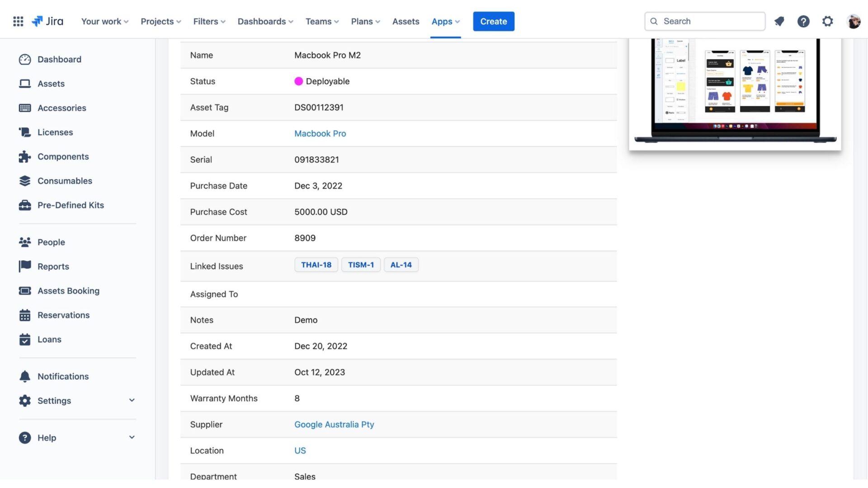Select the serial number 091833821

[x=316, y=160]
